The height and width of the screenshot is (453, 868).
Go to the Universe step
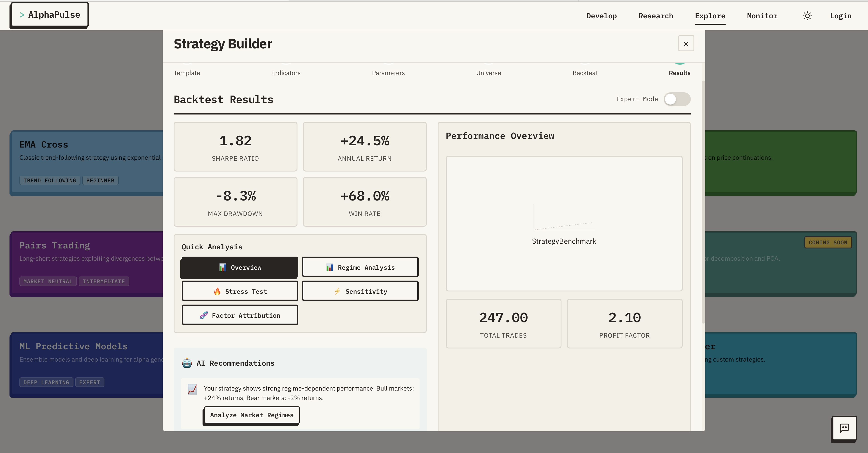[488, 73]
